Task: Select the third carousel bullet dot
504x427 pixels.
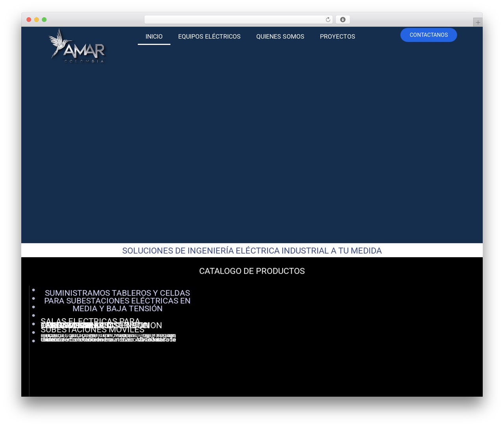Action: [33, 307]
